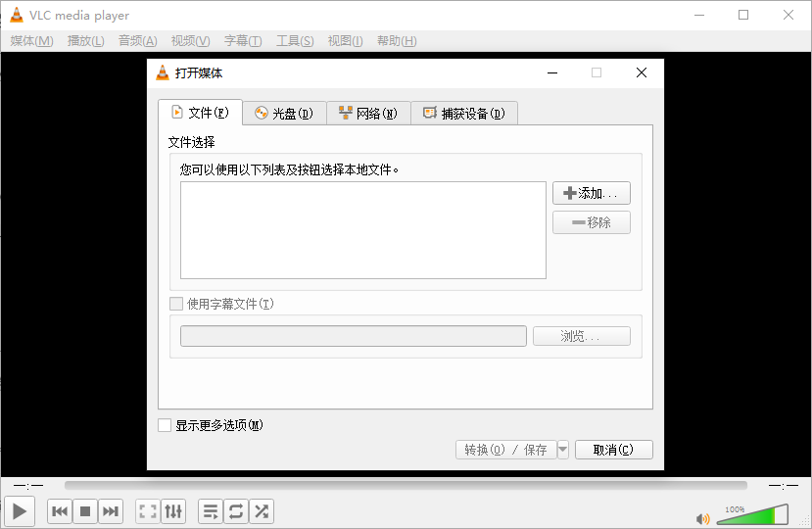Switch to the 捕获设备(D) tab

(x=464, y=113)
